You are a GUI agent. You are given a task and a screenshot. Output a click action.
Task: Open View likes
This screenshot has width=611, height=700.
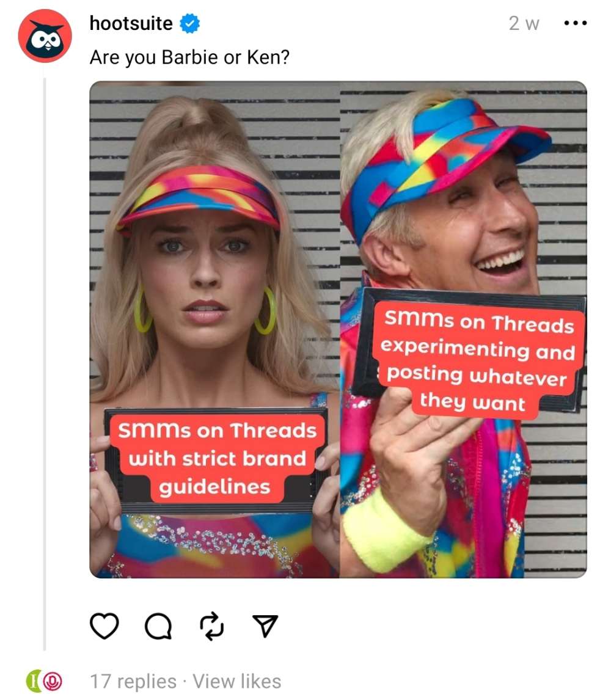pos(237,682)
